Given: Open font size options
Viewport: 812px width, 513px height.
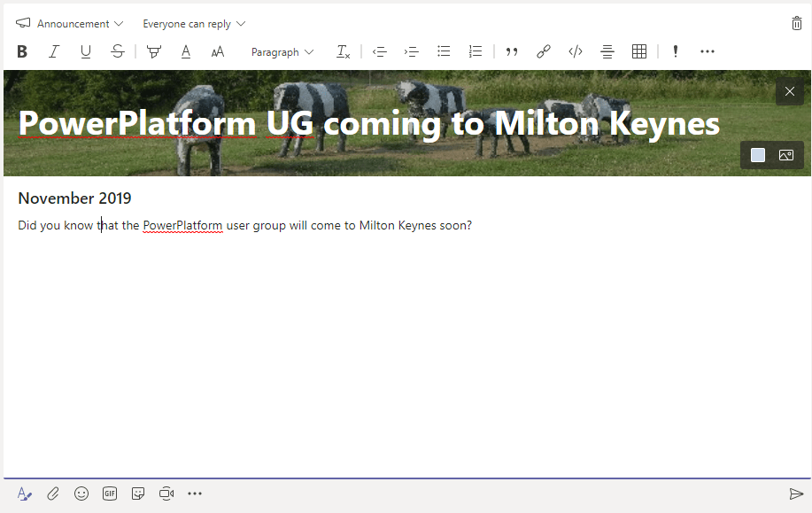Looking at the screenshot, I should tap(218, 51).
